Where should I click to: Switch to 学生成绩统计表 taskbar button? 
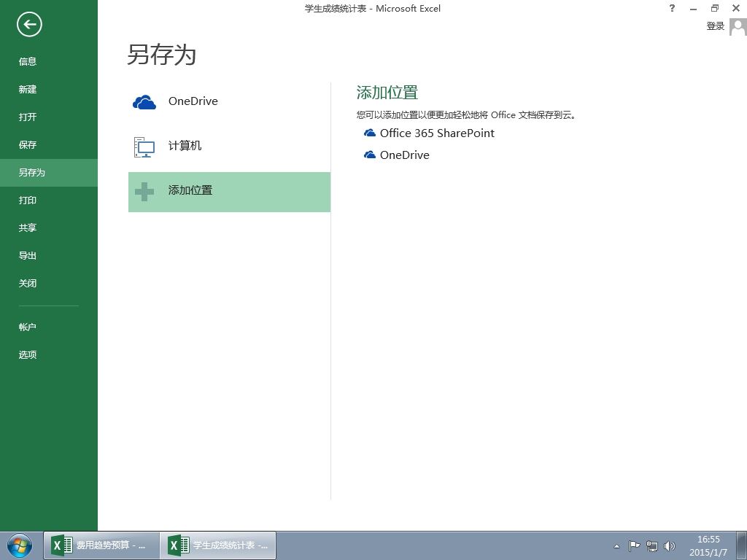(218, 545)
